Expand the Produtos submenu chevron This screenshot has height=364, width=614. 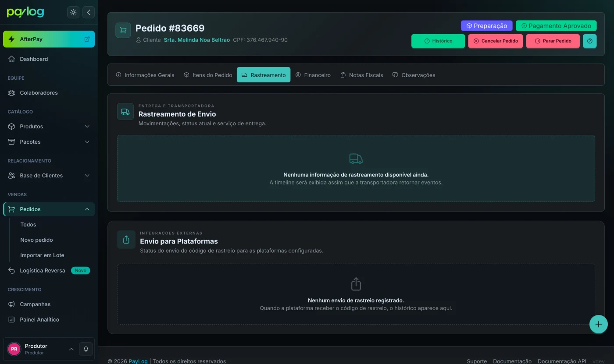tap(87, 127)
